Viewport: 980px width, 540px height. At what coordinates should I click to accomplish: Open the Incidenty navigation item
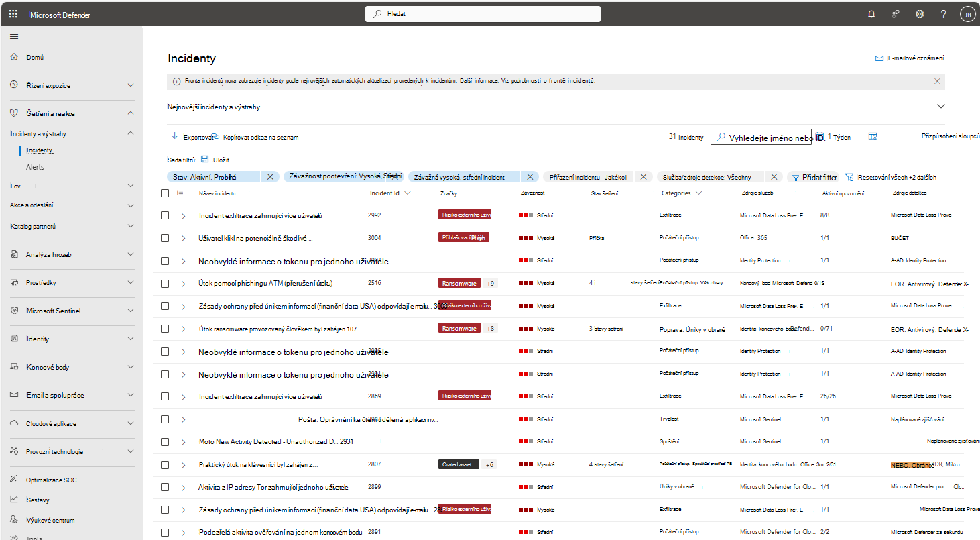coord(40,150)
